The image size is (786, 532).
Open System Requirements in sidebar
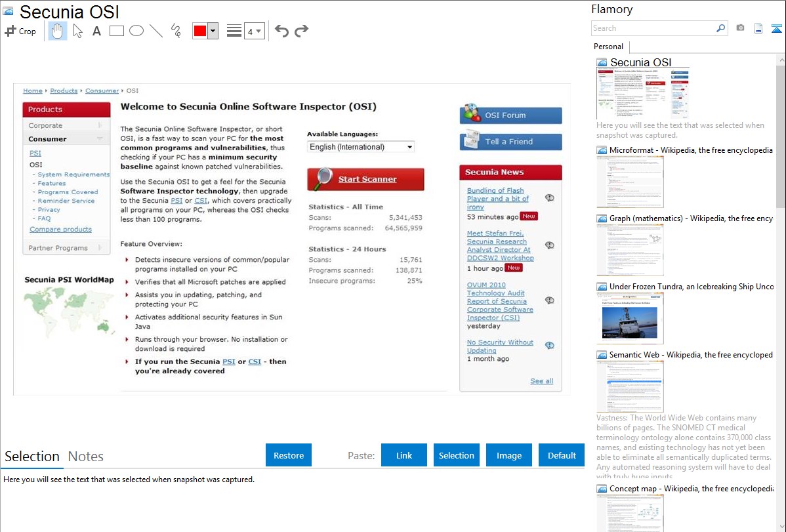click(73, 174)
